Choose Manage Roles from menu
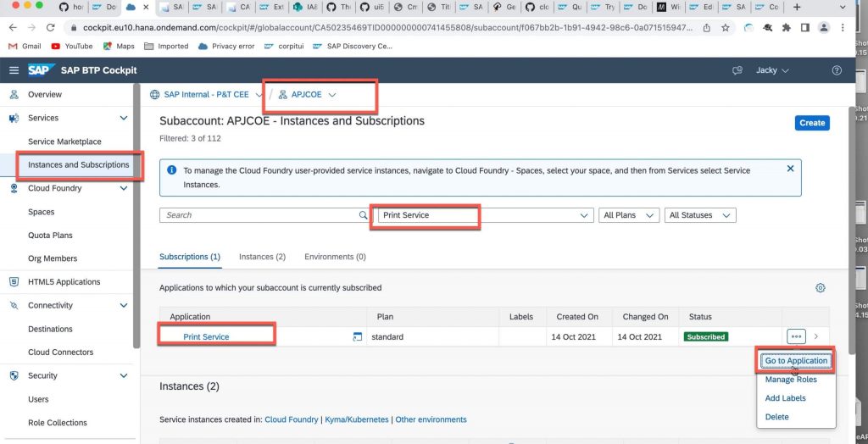This screenshot has width=868, height=444. (x=791, y=380)
